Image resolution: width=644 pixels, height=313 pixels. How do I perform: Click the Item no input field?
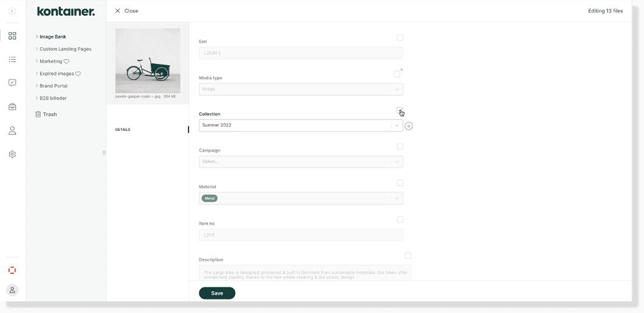pos(300,235)
